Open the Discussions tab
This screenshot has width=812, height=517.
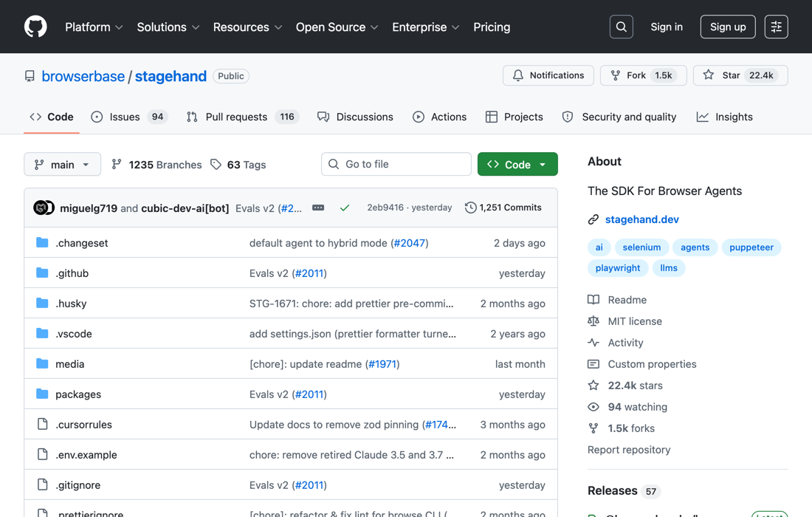pos(355,117)
